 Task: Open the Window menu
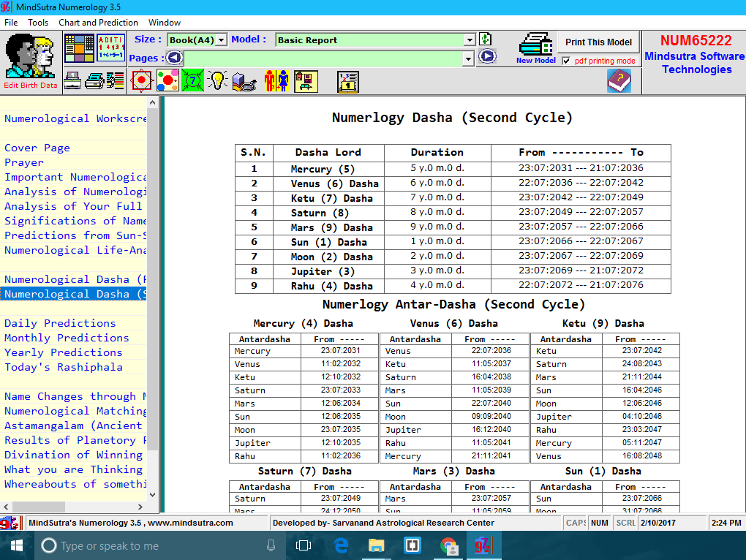pyautogui.click(x=165, y=23)
